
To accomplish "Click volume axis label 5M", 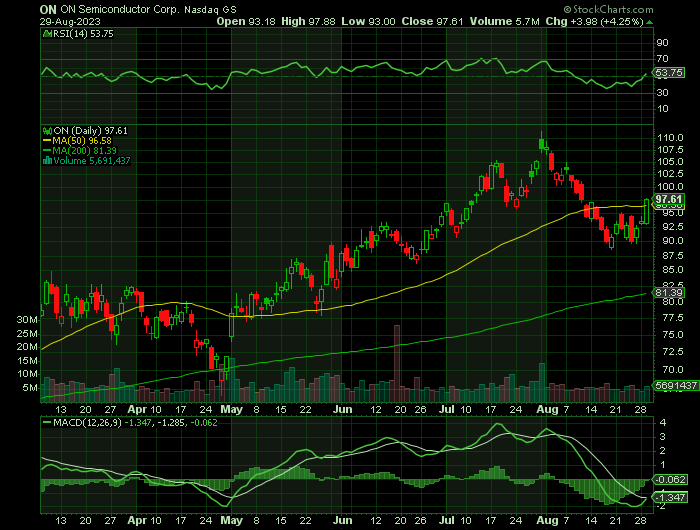I will [x=30, y=388].
